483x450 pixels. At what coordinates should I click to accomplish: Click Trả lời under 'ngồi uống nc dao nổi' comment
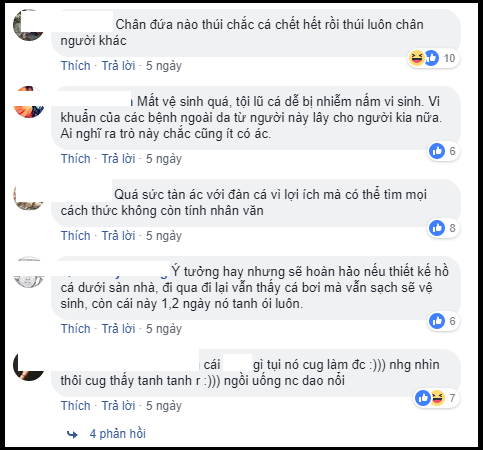(118, 406)
